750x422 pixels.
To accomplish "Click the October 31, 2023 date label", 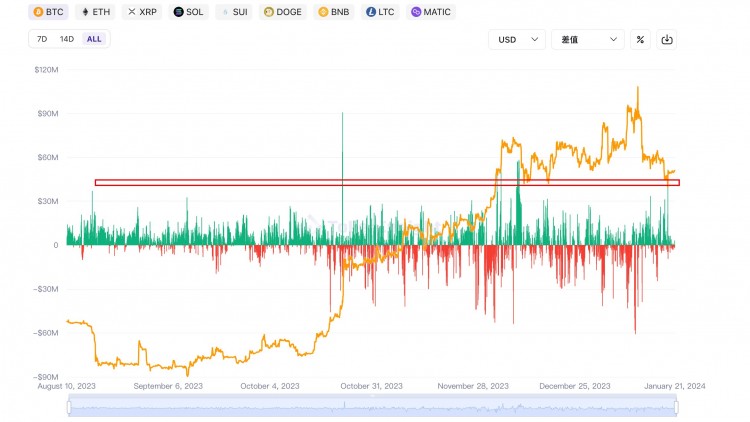I will click(372, 386).
